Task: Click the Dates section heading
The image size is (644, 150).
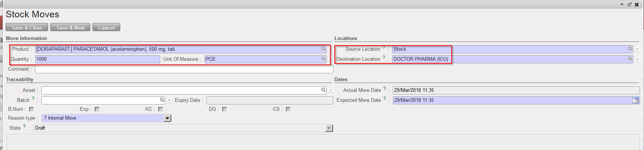Action: [341, 79]
